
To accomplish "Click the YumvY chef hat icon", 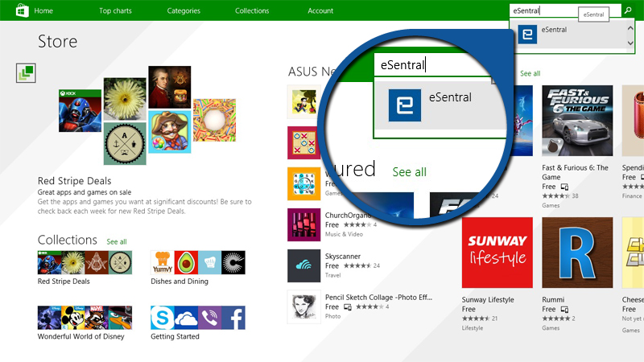I will 163,262.
